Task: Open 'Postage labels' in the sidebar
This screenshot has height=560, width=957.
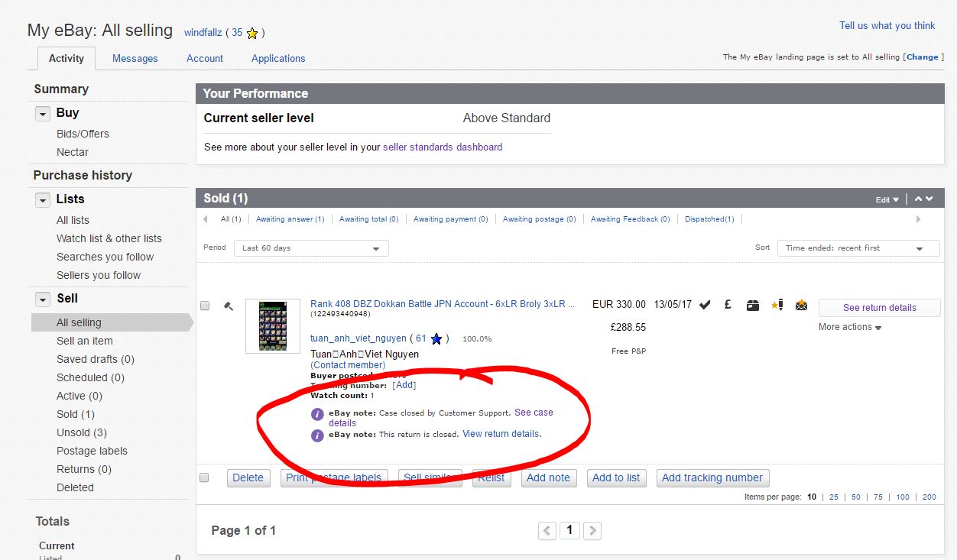Action: [x=92, y=451]
